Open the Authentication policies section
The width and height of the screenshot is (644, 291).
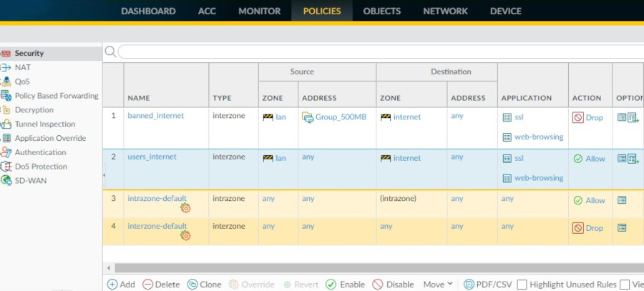40,152
